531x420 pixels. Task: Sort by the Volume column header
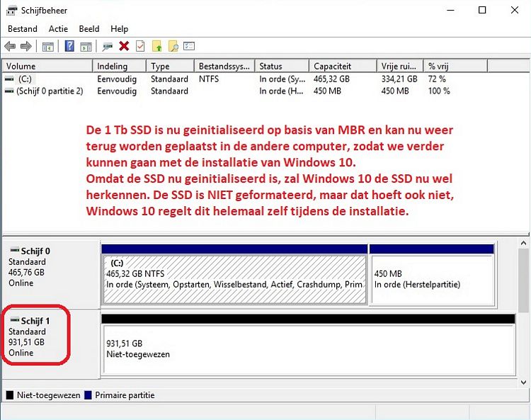point(47,66)
